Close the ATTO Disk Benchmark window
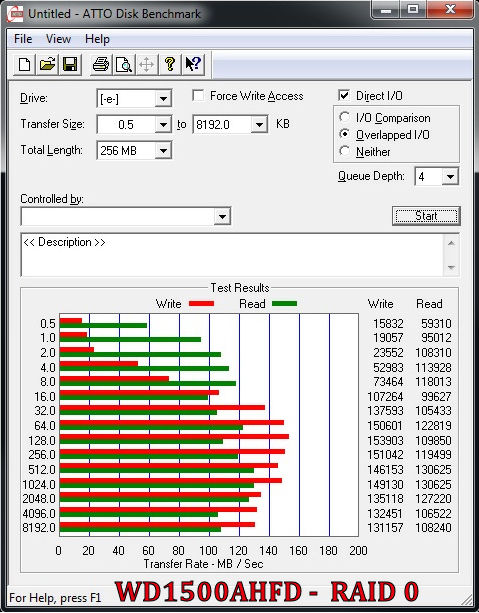The image size is (479, 613). (450, 9)
